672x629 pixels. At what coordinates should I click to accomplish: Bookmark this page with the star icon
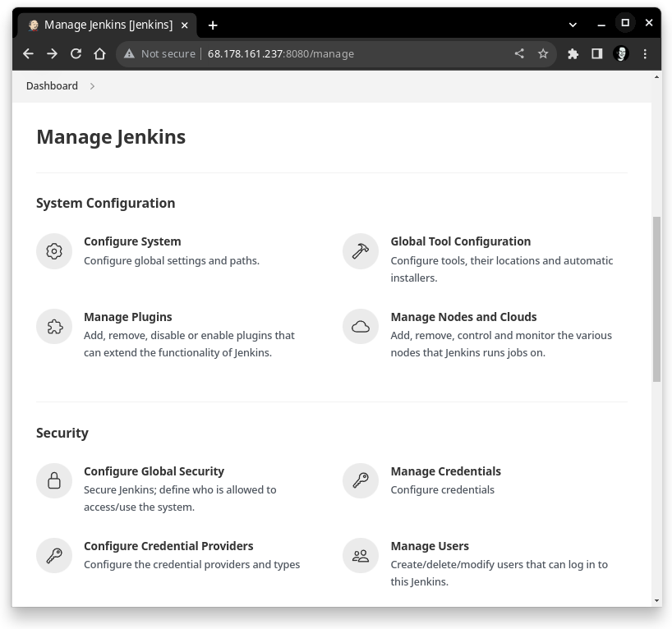pyautogui.click(x=543, y=53)
